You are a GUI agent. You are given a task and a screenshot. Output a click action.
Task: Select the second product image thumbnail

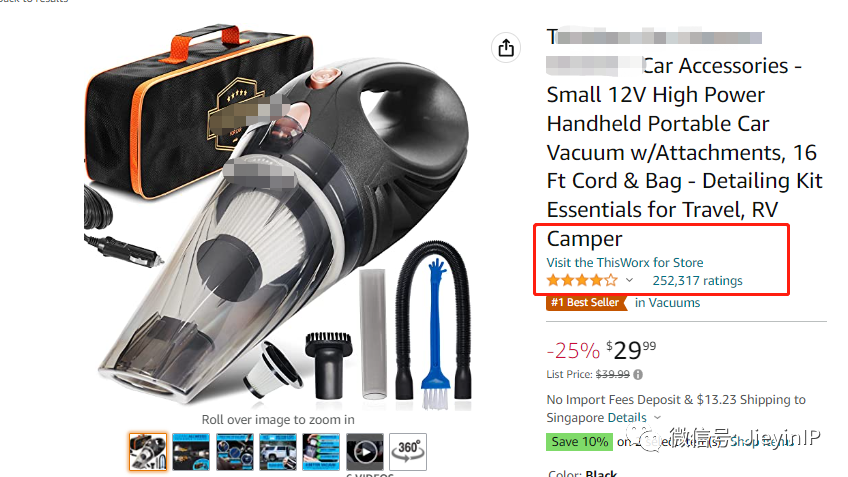191,452
